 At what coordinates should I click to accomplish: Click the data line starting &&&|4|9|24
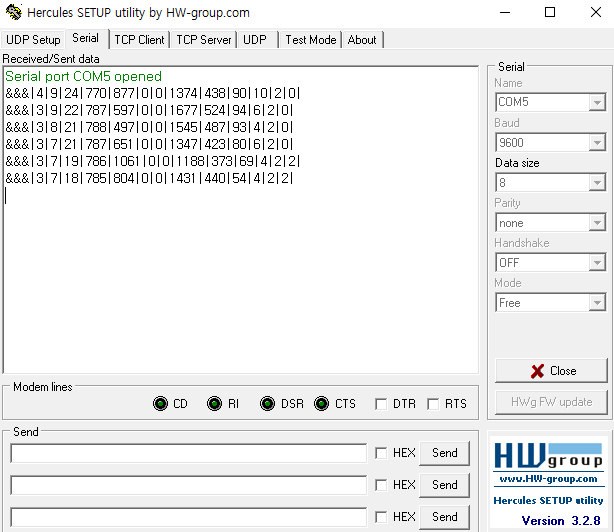pos(153,94)
